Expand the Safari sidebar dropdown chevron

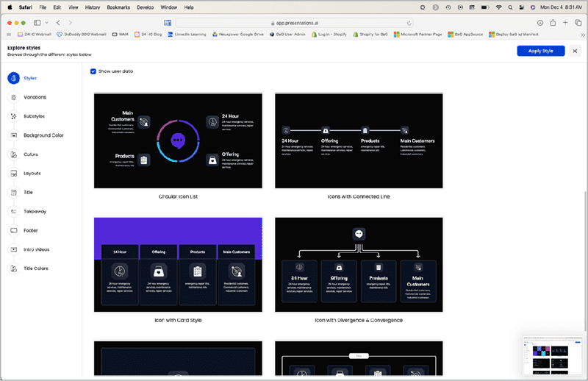pos(46,23)
